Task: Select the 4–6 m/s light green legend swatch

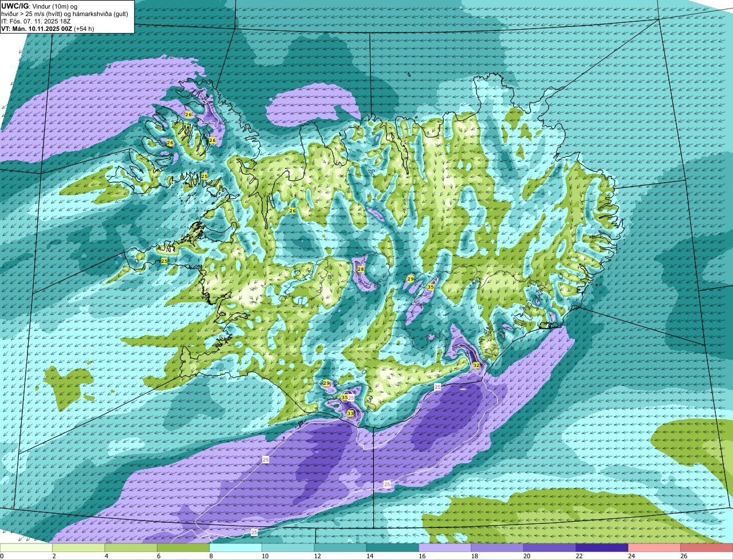Action: 131,548
